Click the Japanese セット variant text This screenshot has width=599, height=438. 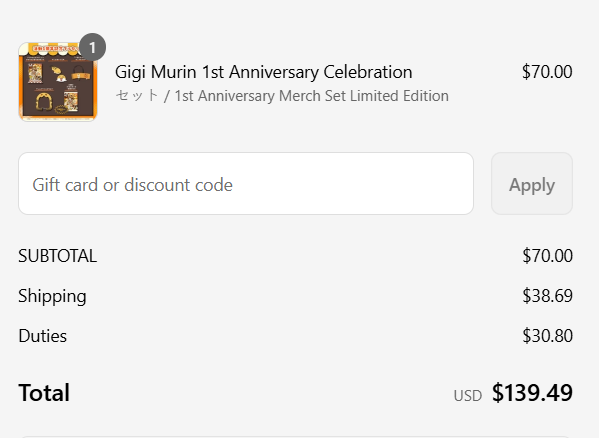point(137,95)
